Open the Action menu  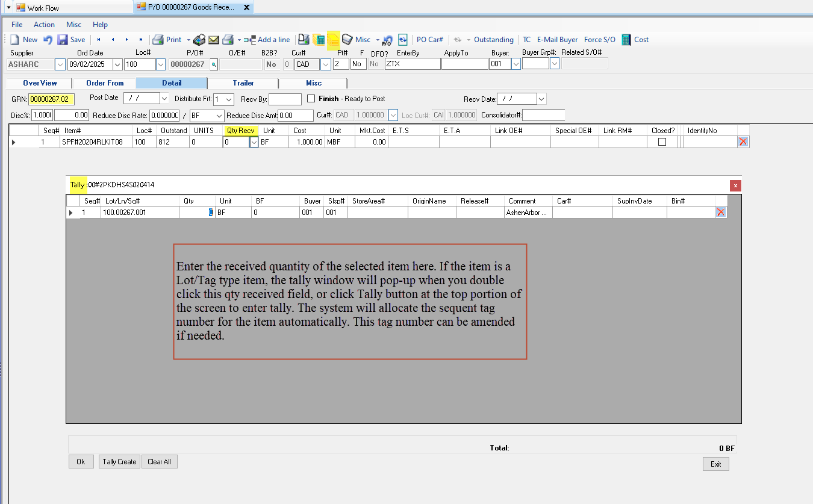[44, 25]
